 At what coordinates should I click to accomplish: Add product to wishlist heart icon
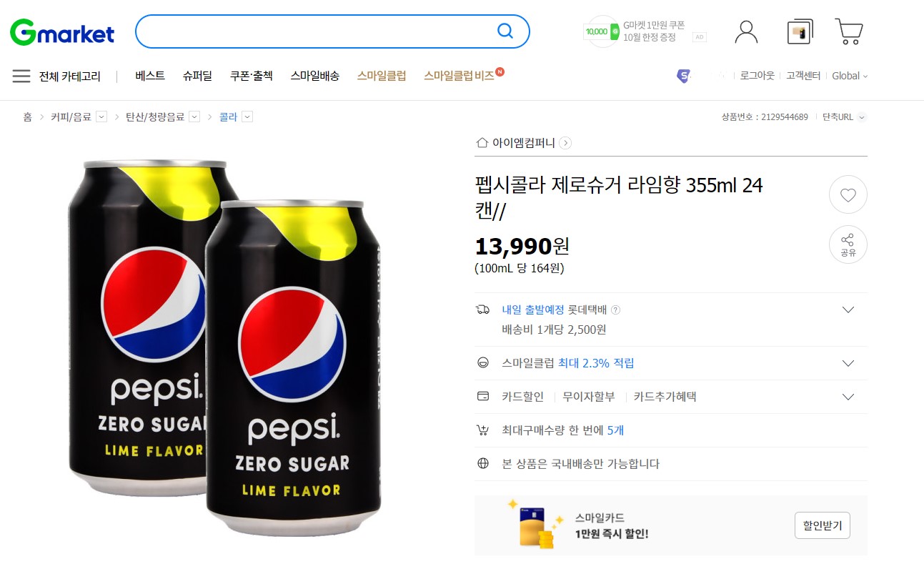pyautogui.click(x=848, y=194)
